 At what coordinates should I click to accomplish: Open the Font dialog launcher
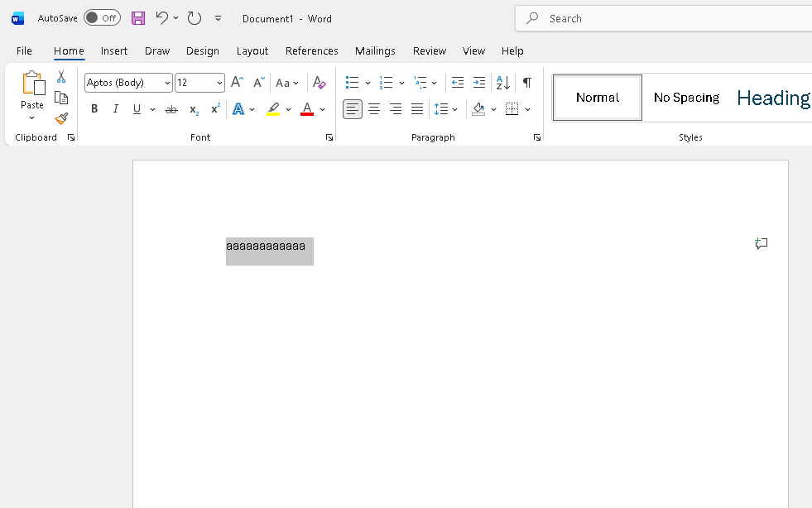[329, 137]
